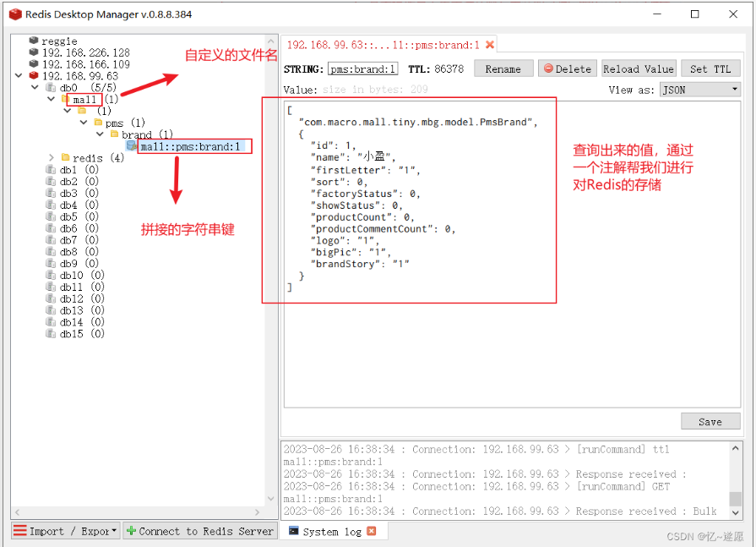Close the pms:brand:1 key tab
756x547 pixels.
pyautogui.click(x=490, y=44)
